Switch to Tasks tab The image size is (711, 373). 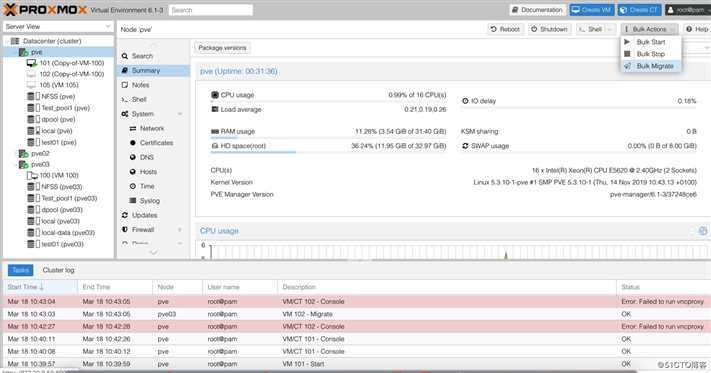click(x=20, y=270)
